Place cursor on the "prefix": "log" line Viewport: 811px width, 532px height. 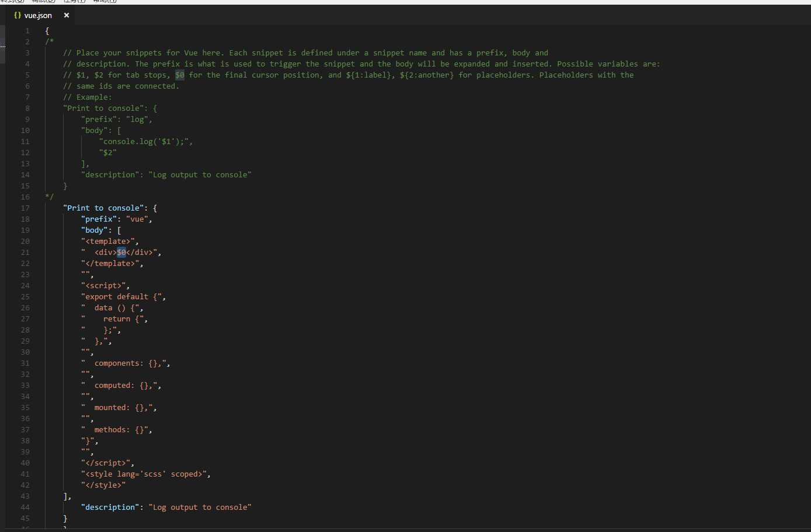click(117, 120)
